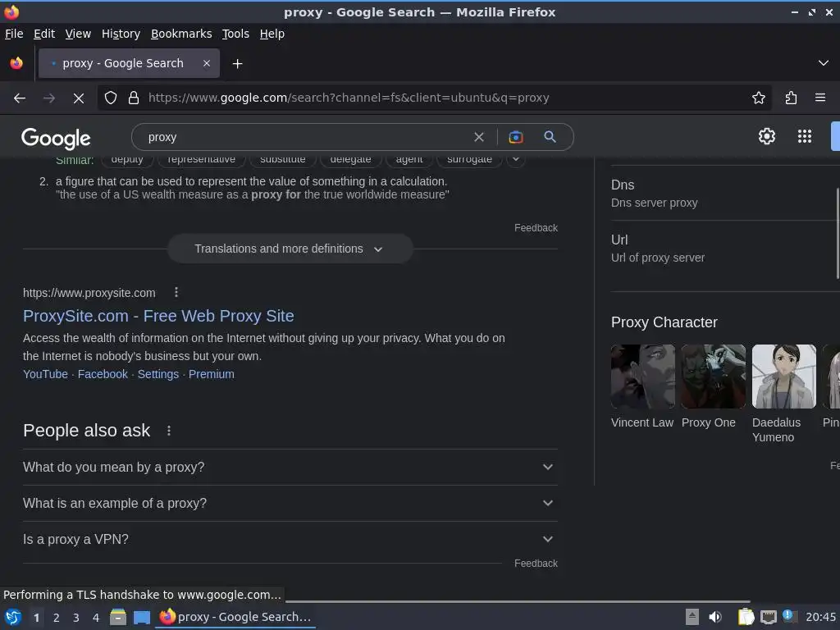The image size is (840, 630).
Task: Open the Google apps grid
Action: [x=804, y=136]
